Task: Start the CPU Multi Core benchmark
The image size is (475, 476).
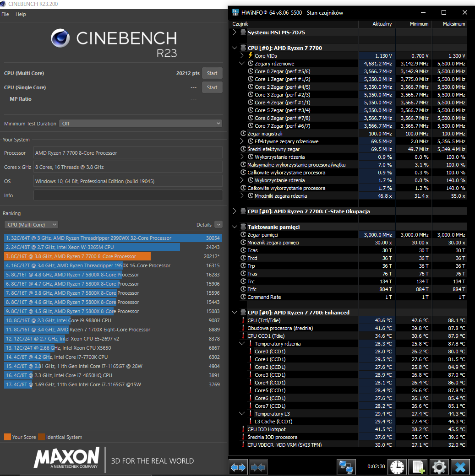Action: click(x=212, y=73)
